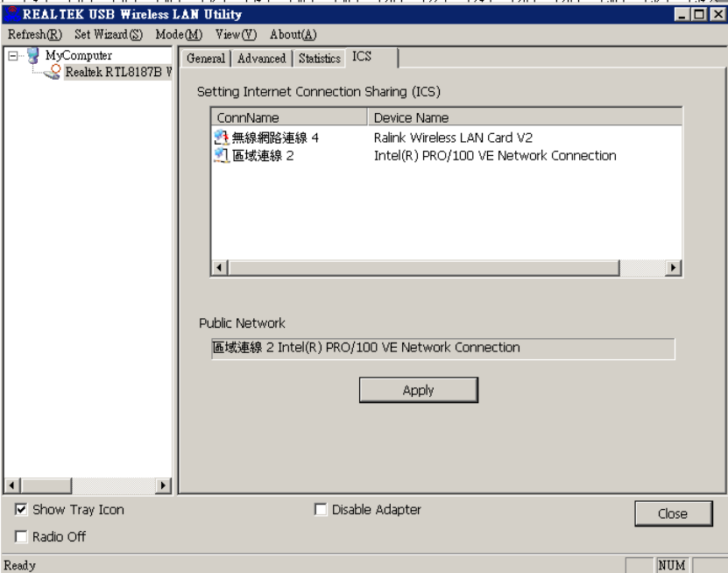Screen dimensions: 728x573
Task: Click the wireless connection 4 row icon
Action: (222, 138)
